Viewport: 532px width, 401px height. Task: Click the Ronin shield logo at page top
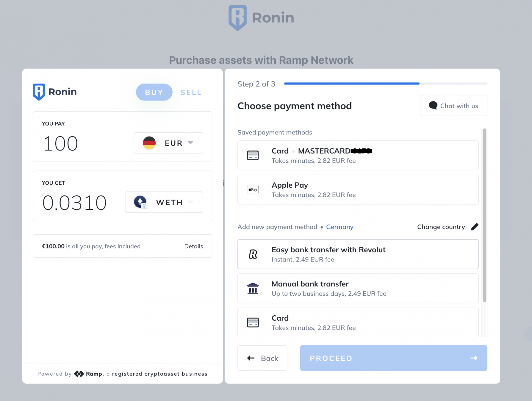238,18
